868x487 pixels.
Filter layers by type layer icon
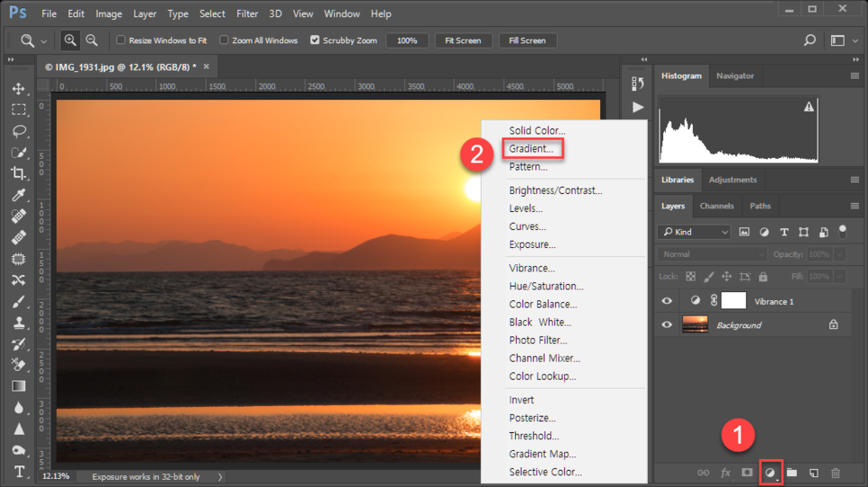coord(784,232)
